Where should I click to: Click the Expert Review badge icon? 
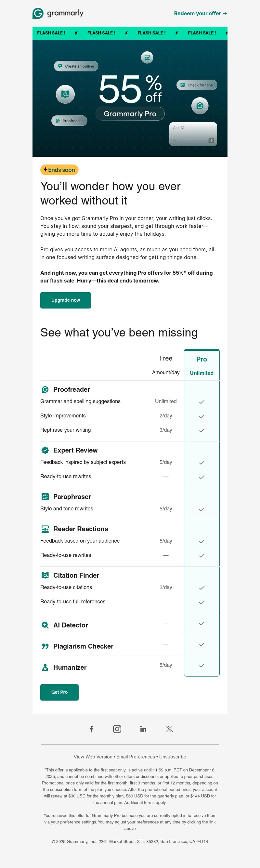pos(45,450)
